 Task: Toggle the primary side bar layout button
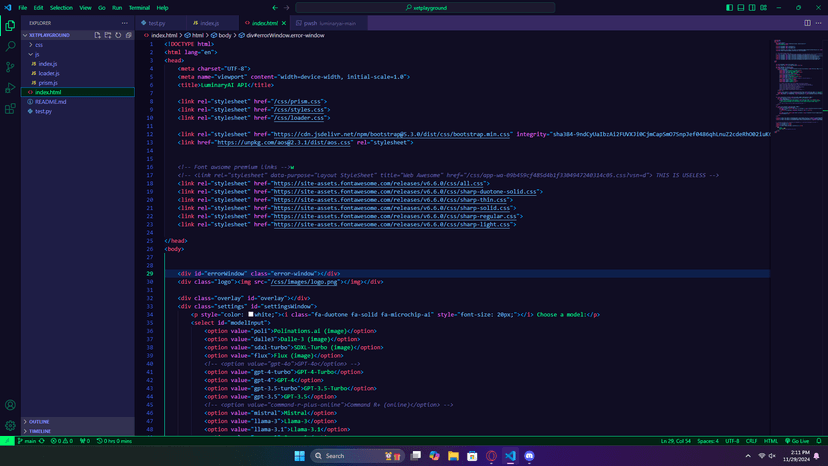pos(729,7)
